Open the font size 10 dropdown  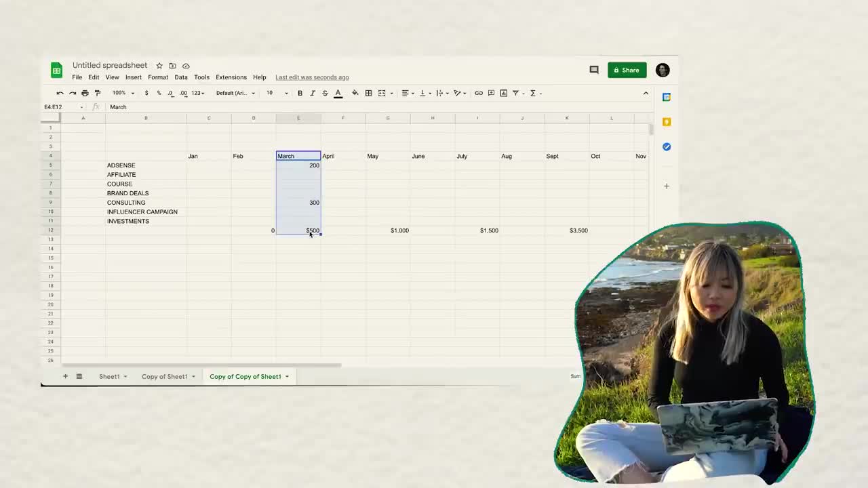277,93
